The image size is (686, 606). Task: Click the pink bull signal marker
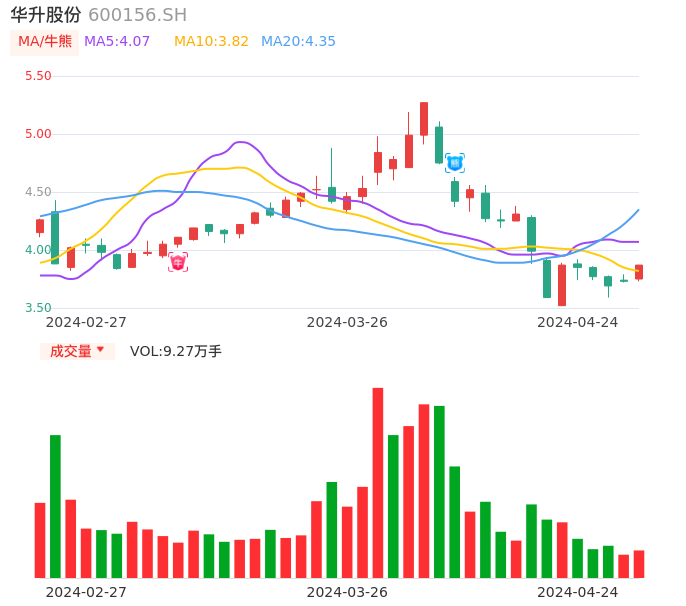(177, 263)
